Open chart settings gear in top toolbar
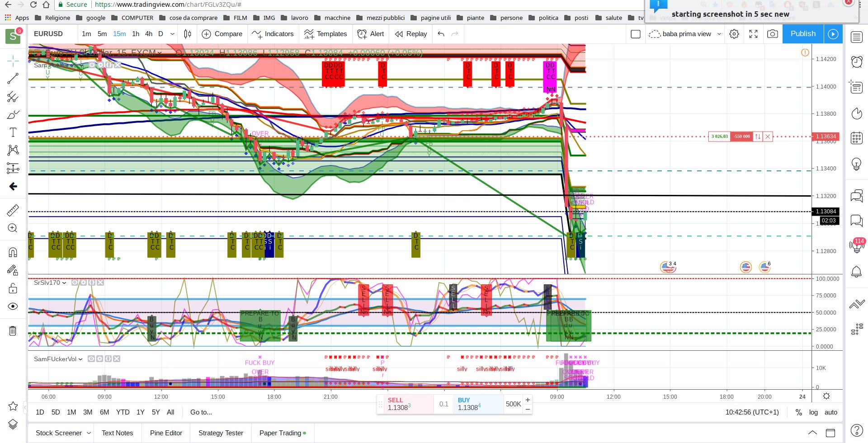 pyautogui.click(x=734, y=34)
